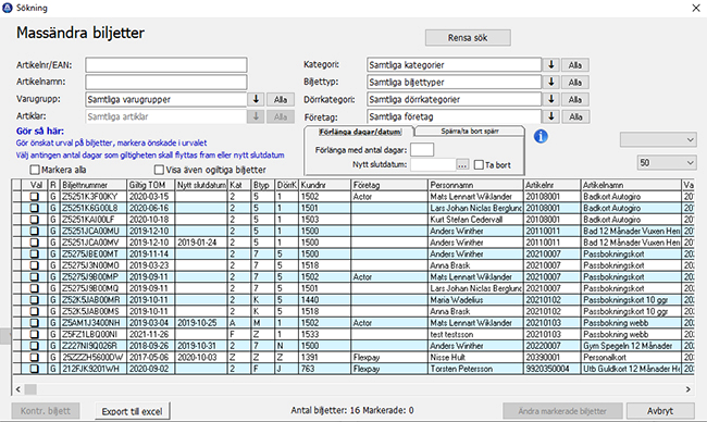Switch to Spärra/ta bort spärr tab
The image size is (707, 422).
(x=469, y=131)
